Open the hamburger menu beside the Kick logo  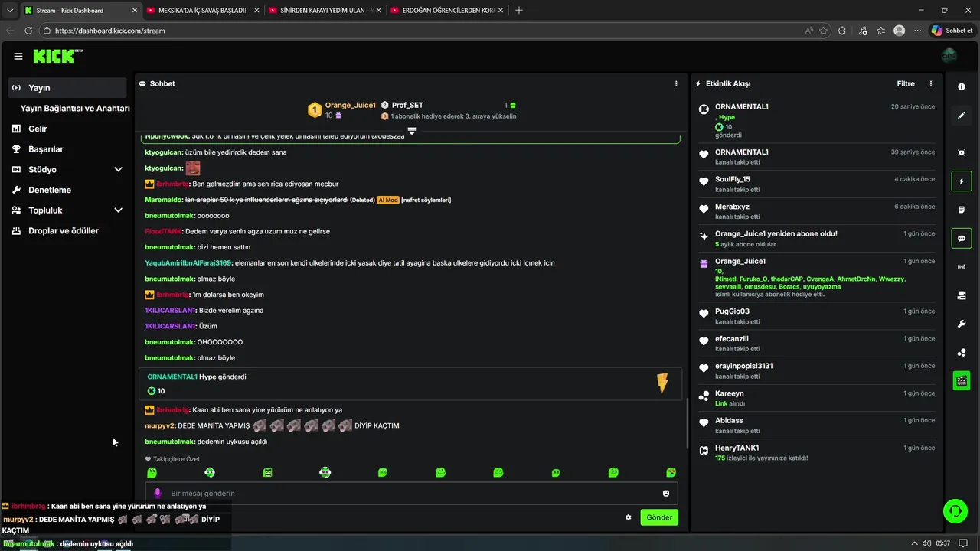coord(18,56)
